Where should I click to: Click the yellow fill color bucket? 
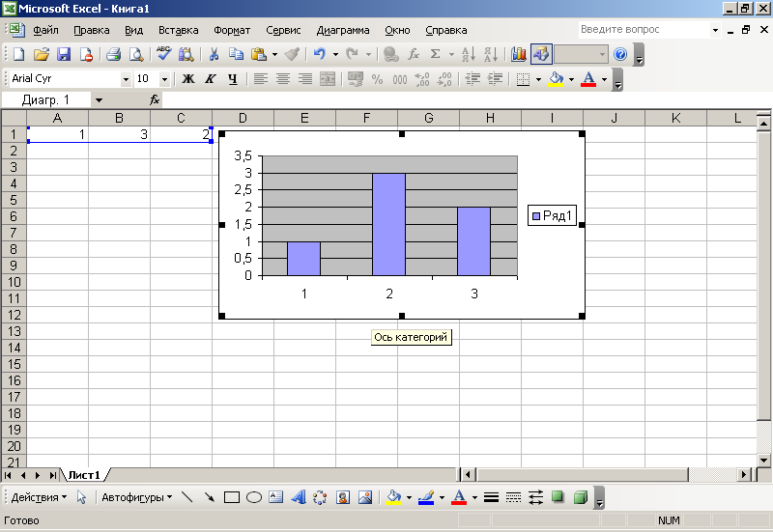click(x=556, y=79)
